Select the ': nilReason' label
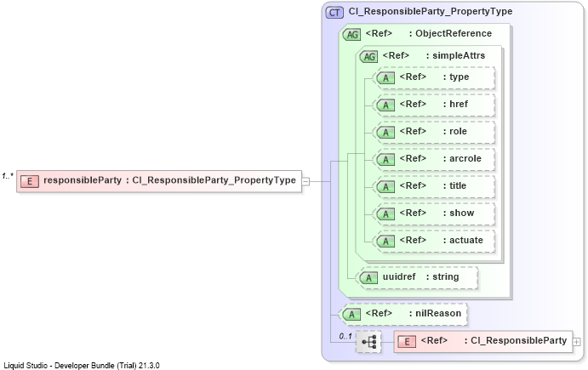The height and width of the screenshot is (370, 588). coord(435,313)
